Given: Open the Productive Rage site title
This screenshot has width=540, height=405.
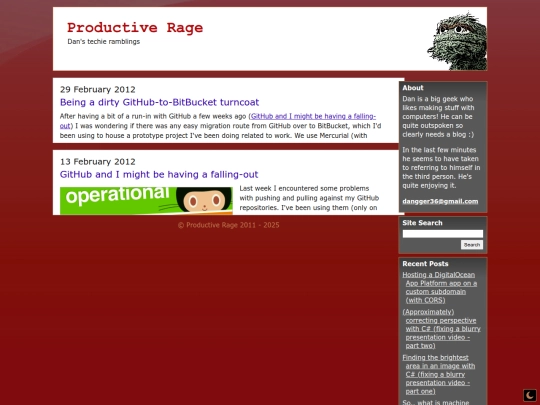Looking at the screenshot, I should click(135, 28).
